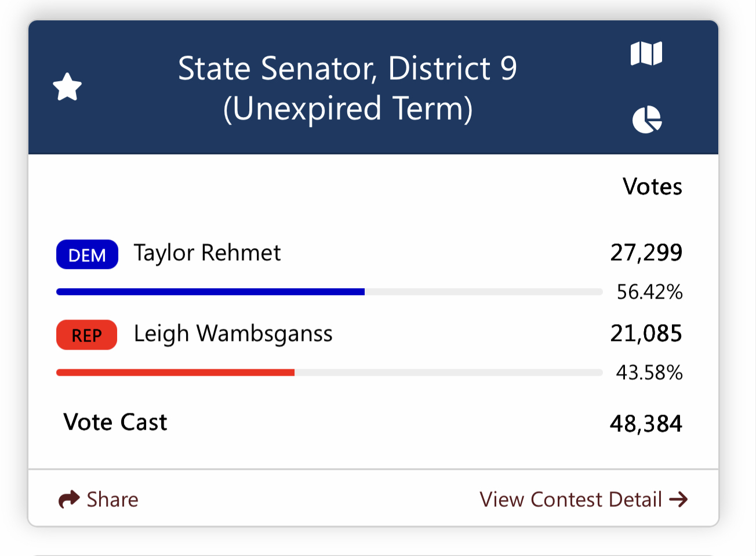
Task: Click the 27,299 vote count
Action: pos(646,253)
